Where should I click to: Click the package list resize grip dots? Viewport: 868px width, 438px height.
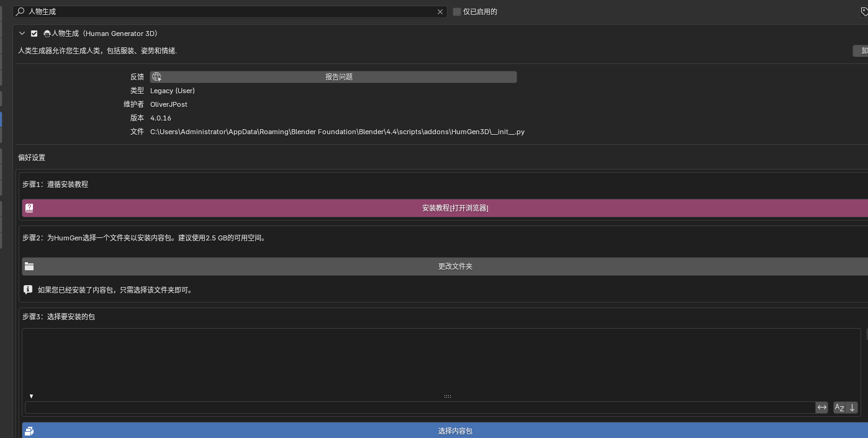pos(448,396)
